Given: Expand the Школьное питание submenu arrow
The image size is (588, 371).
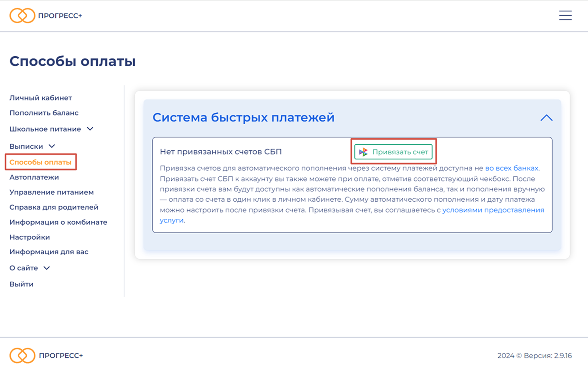Looking at the screenshot, I should tap(90, 129).
